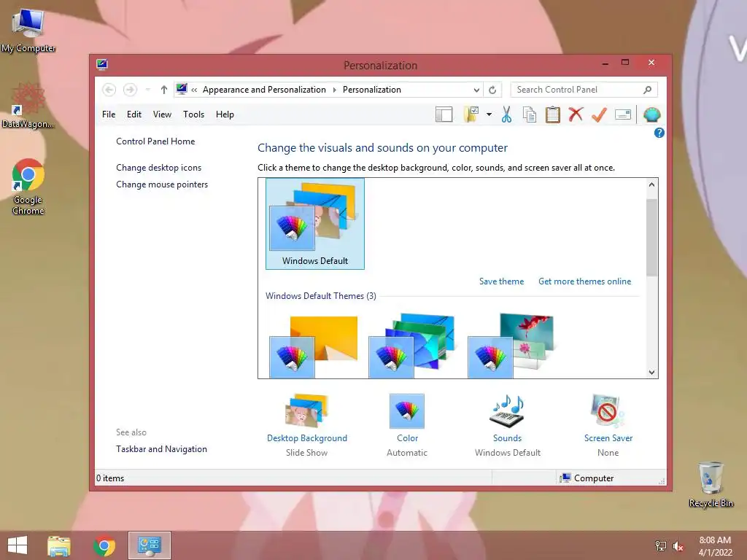Click the Back navigation arrow
The image size is (747, 560).
109,90
